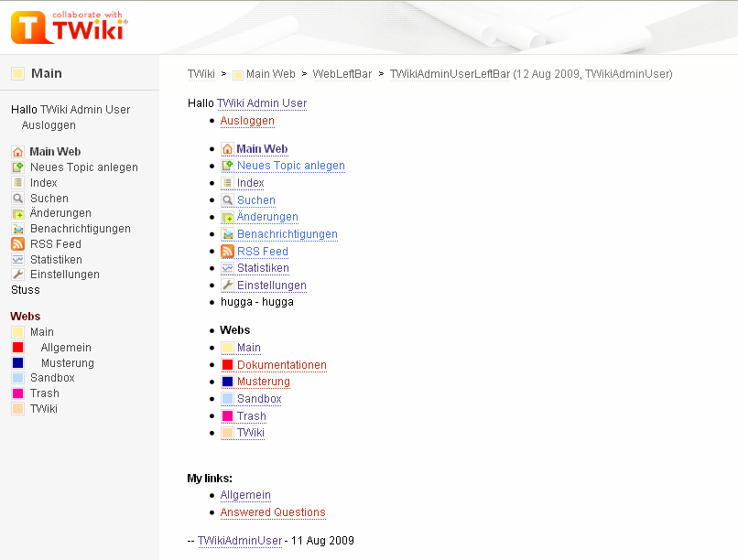
Task: Click the new topic icon in the content list
Action: (x=227, y=166)
